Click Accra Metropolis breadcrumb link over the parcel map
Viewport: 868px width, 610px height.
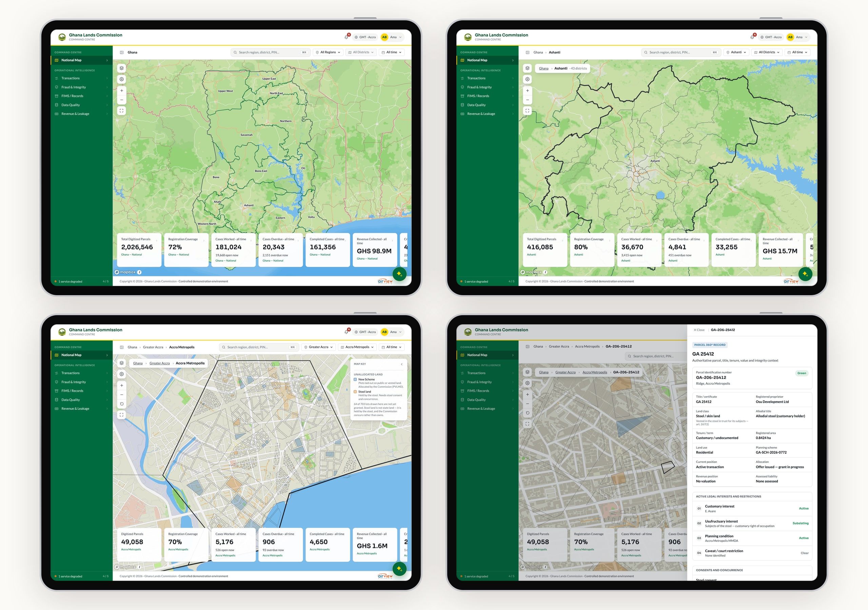coord(595,372)
